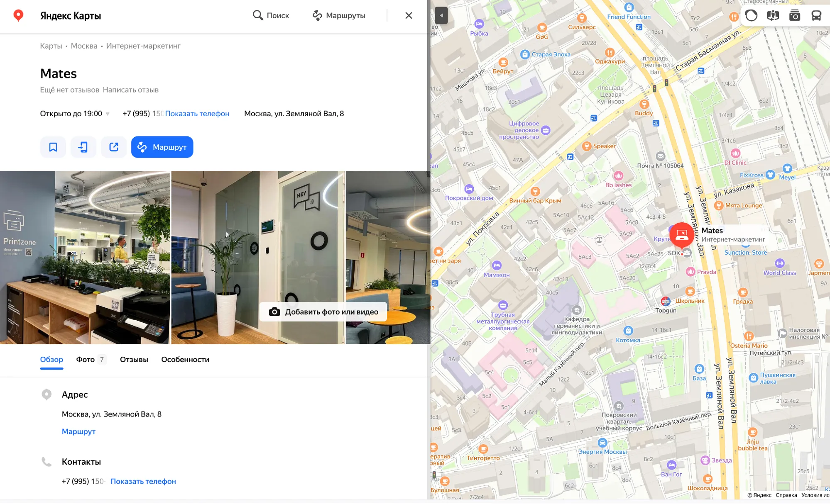Click the share icon button

pos(114,147)
